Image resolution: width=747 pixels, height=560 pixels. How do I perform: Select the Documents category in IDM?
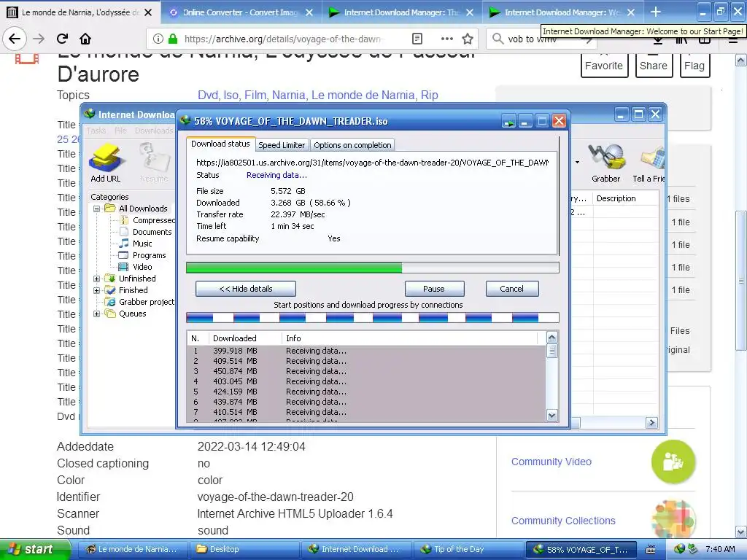pos(152,232)
